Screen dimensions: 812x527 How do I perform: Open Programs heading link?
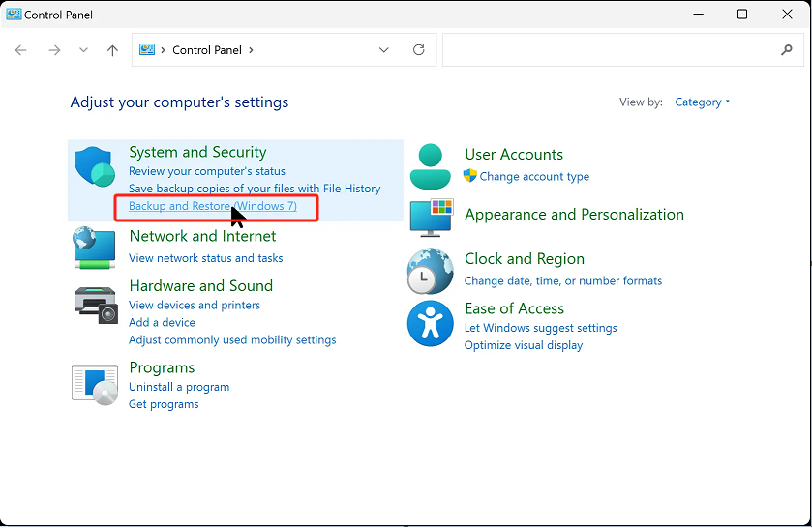[x=162, y=367]
